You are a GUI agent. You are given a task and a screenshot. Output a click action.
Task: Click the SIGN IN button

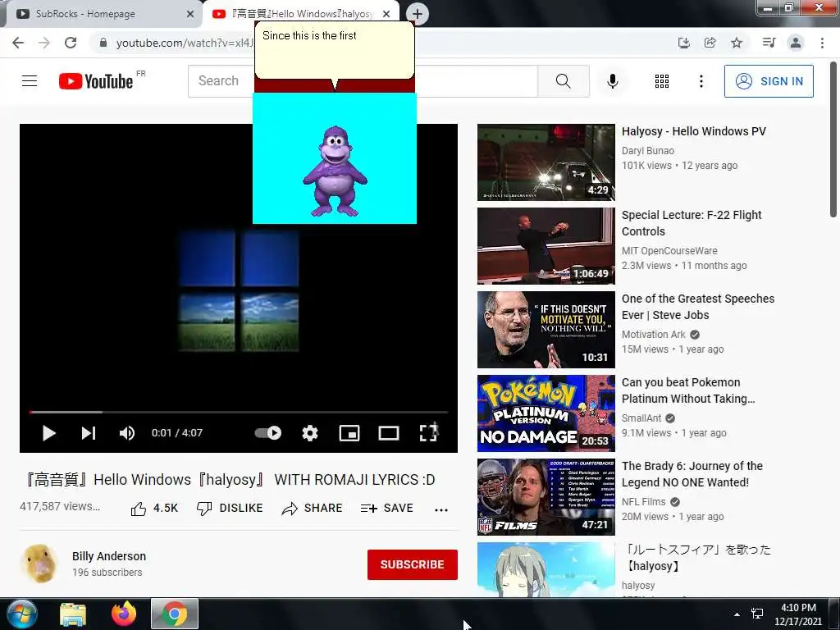coord(769,81)
